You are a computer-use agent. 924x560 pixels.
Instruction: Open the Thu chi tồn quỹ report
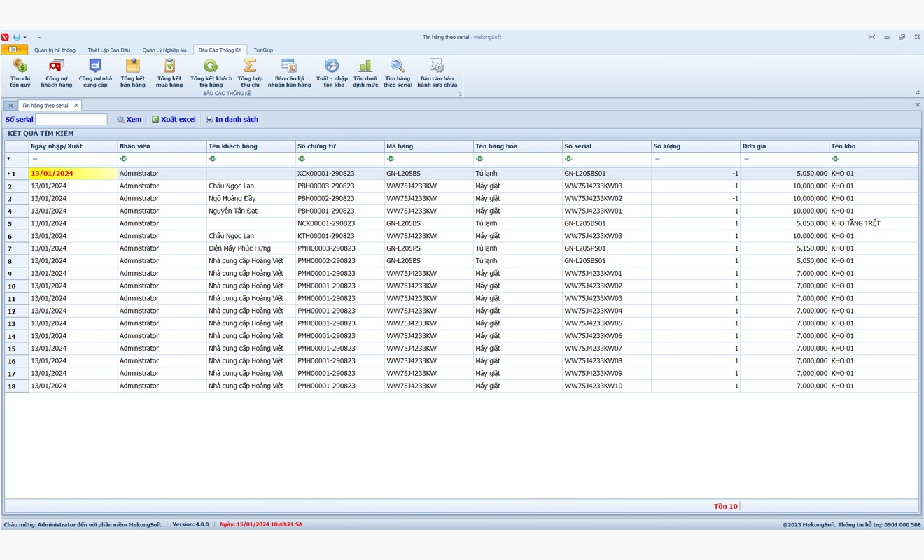[x=20, y=73]
